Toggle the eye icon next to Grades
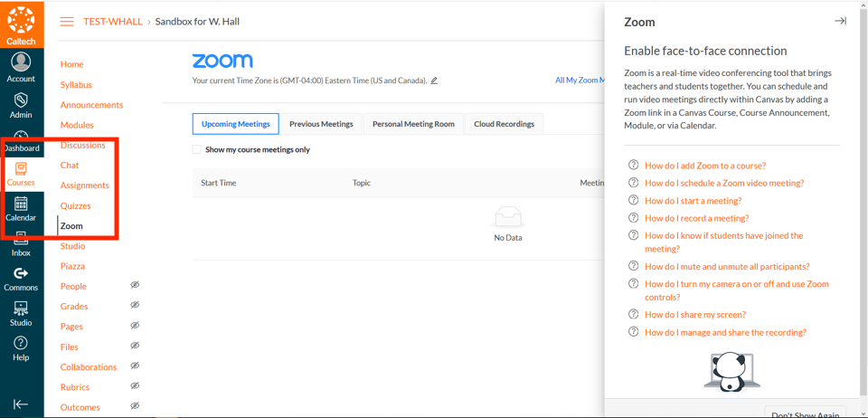 coord(135,306)
